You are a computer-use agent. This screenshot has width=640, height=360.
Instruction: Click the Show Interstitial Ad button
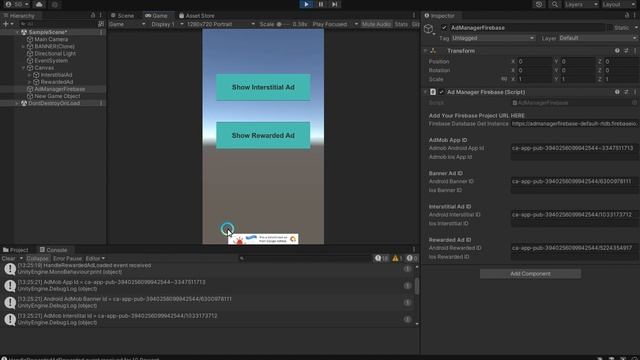coord(263,87)
